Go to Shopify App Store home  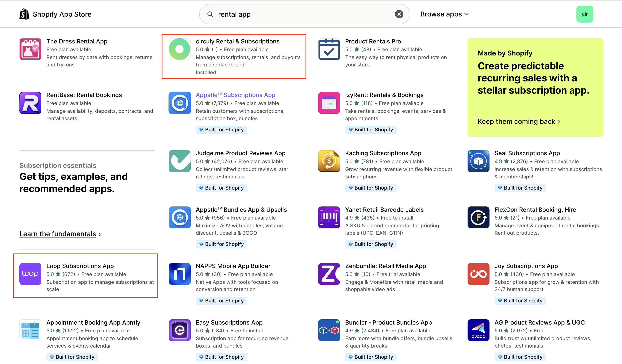(x=55, y=14)
